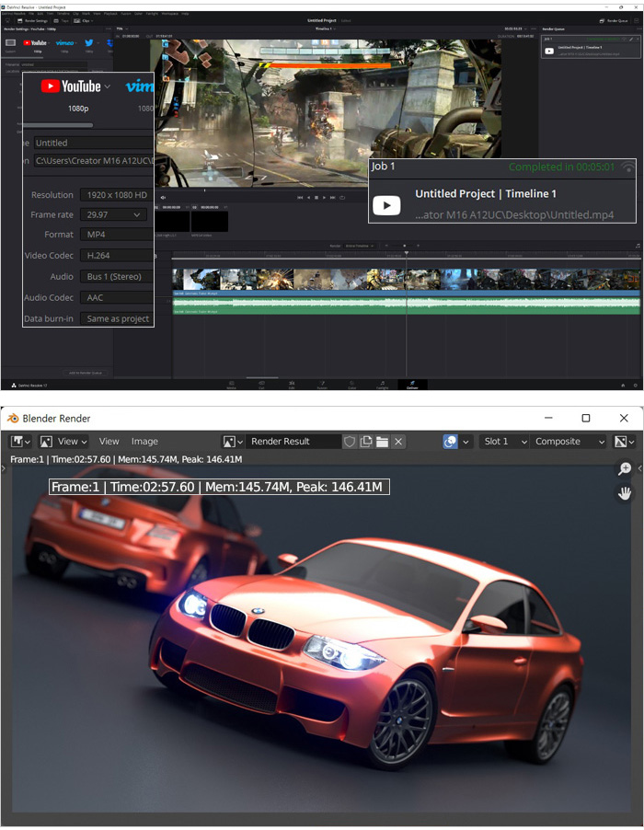Click the timeline zoom slider handle
The height and width of the screenshot is (830, 644).
tap(404, 246)
